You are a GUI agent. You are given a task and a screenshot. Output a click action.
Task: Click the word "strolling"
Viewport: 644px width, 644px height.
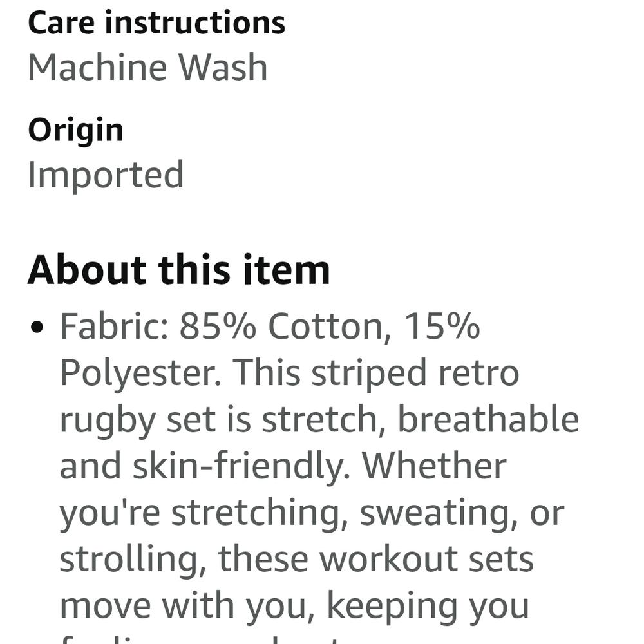[x=134, y=559]
